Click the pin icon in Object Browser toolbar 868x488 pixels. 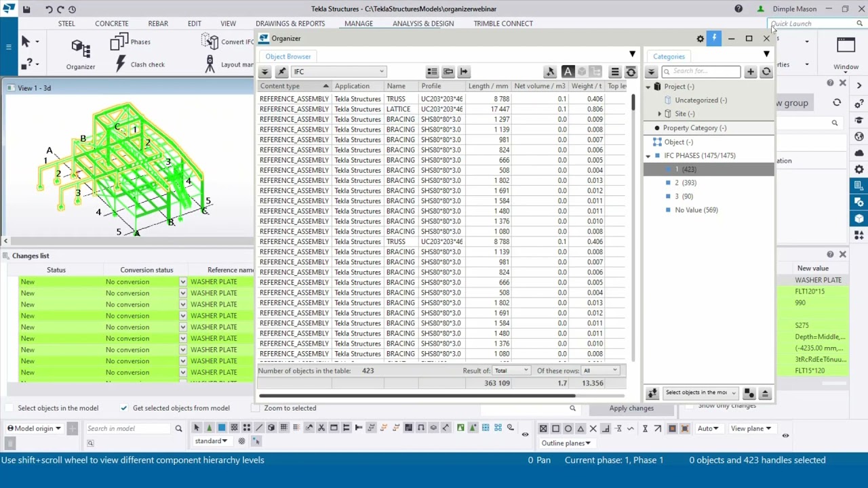(x=282, y=72)
